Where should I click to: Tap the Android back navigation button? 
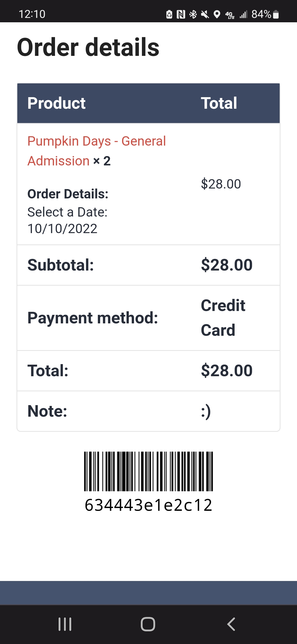231,624
